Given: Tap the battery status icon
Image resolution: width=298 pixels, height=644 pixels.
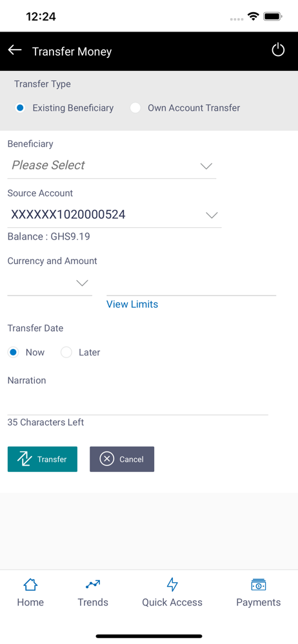Looking at the screenshot, I should [x=272, y=17].
